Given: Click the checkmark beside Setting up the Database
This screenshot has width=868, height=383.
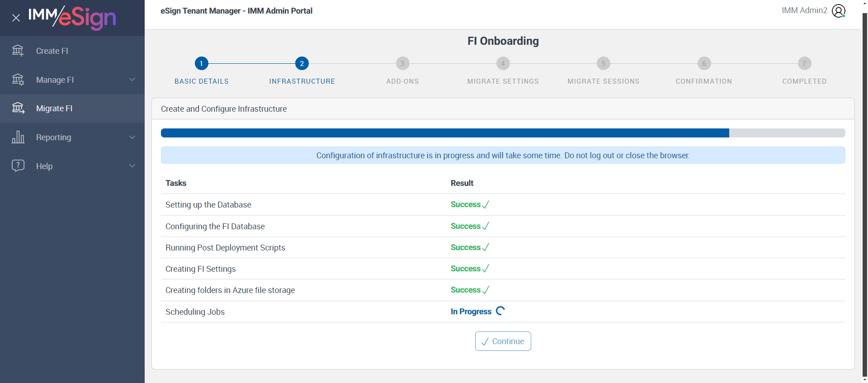Looking at the screenshot, I should coord(486,204).
